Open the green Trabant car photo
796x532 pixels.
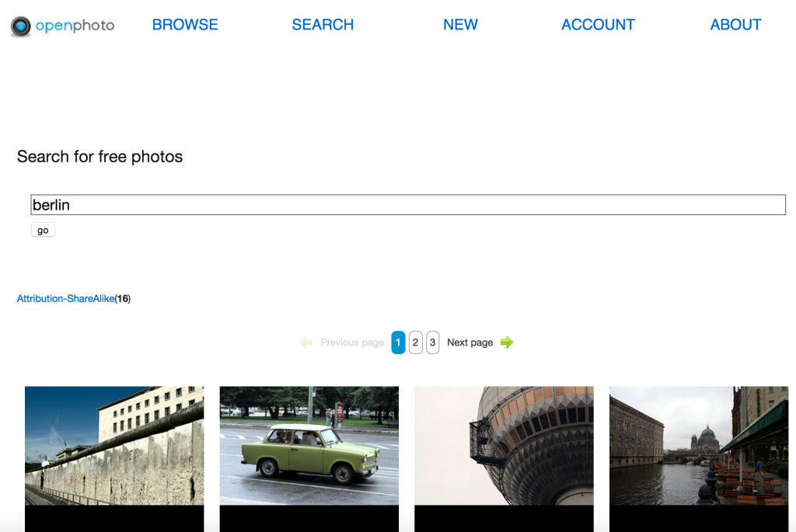pos(309,445)
